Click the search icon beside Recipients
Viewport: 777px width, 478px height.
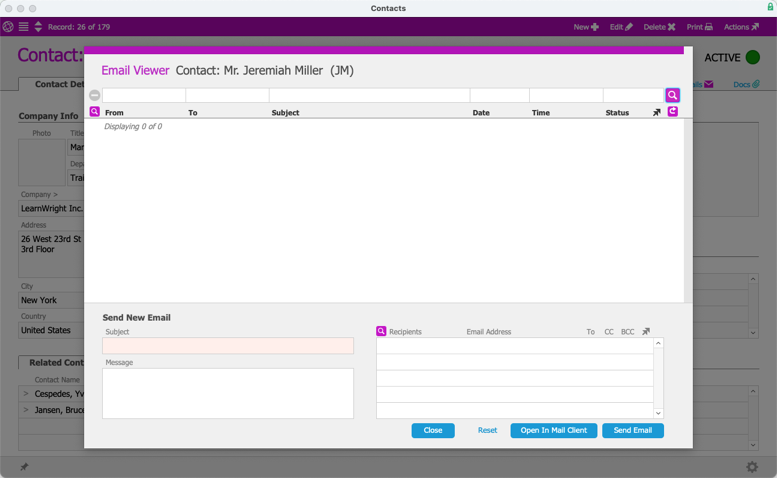click(381, 331)
